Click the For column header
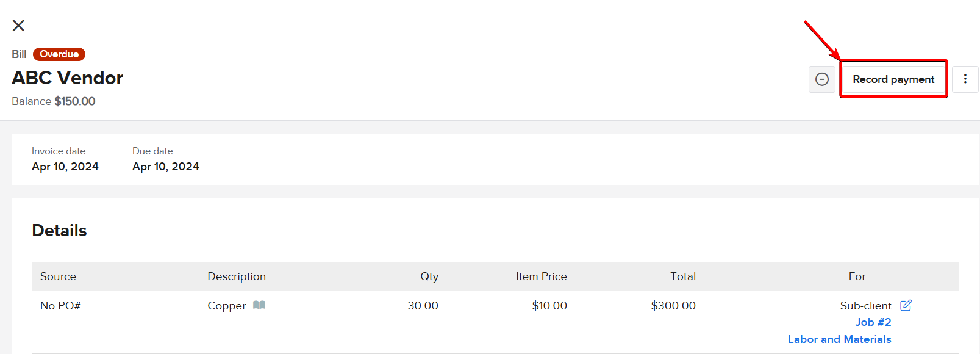The image size is (980, 354). pyautogui.click(x=857, y=276)
